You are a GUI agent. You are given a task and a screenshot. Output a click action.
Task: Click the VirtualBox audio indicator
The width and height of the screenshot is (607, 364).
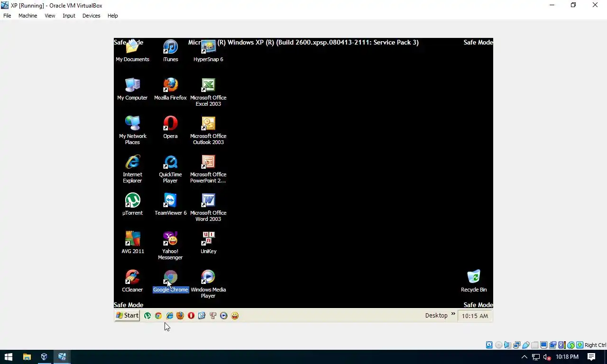point(507,345)
